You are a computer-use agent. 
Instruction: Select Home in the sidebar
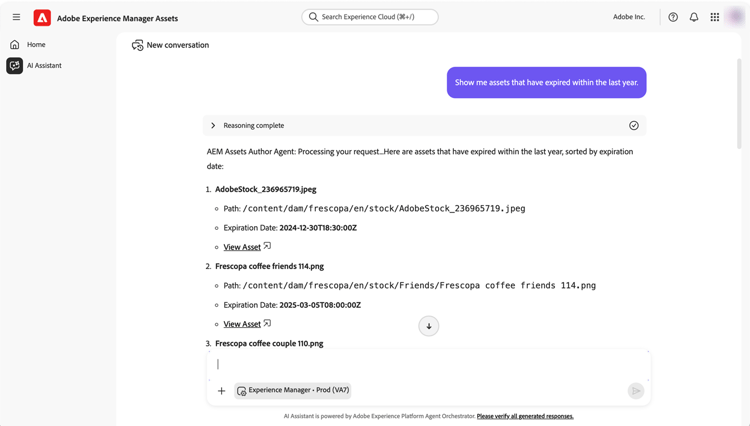[x=36, y=45]
